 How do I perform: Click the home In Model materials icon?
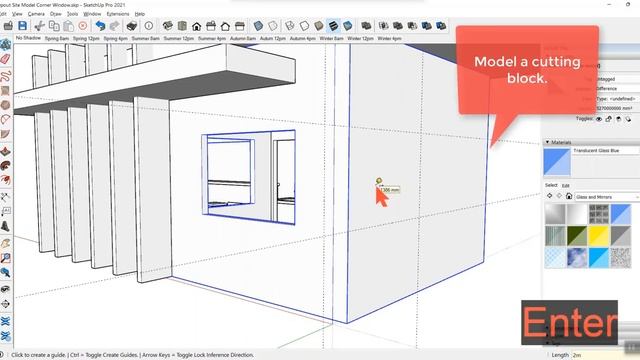pos(569,196)
